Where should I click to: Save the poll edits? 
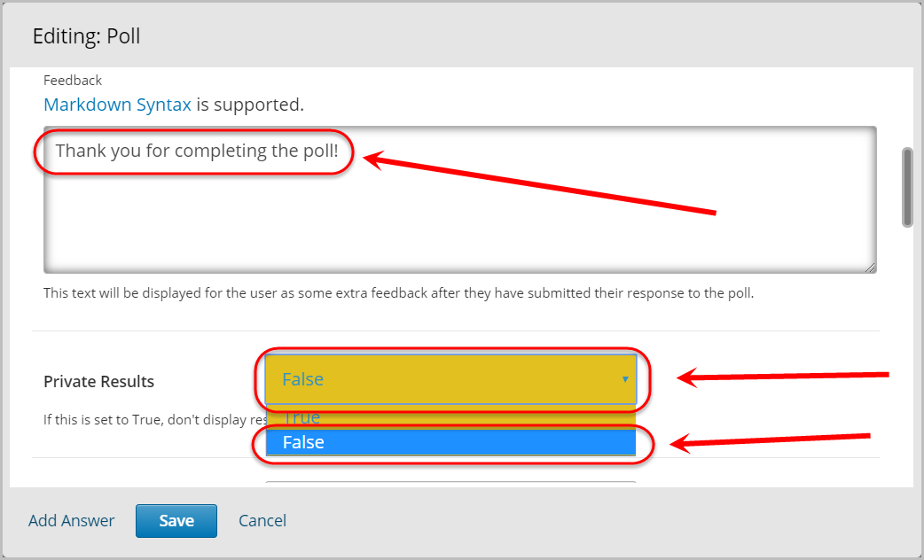(176, 520)
